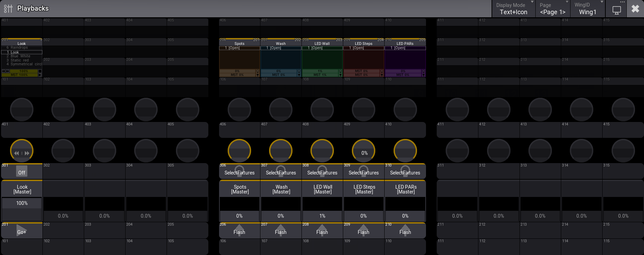644x255 pixels.
Task: Click the Flash button on executor 210
Action: click(x=405, y=230)
